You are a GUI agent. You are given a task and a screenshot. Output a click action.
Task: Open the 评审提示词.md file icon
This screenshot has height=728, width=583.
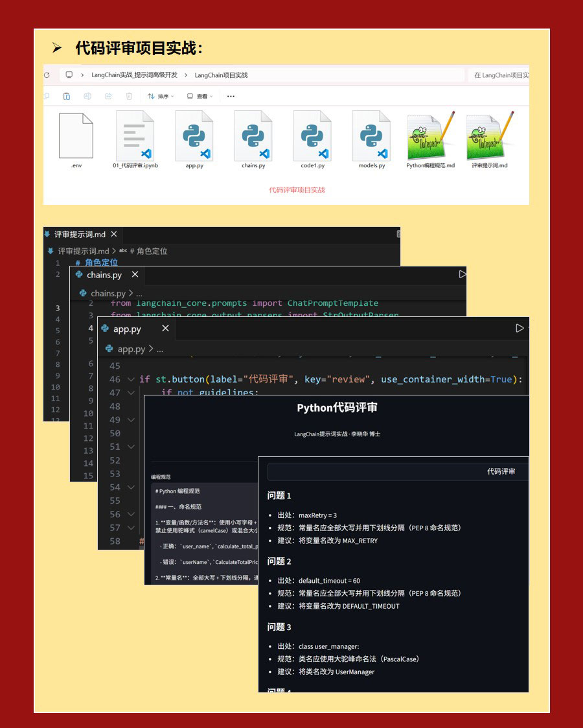click(489, 136)
